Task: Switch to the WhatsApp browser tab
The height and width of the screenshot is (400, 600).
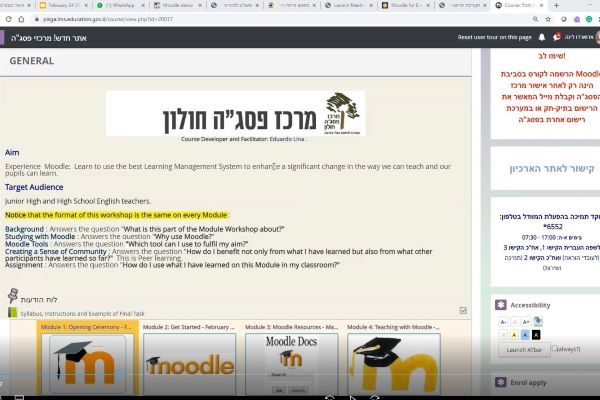Action: point(121,5)
